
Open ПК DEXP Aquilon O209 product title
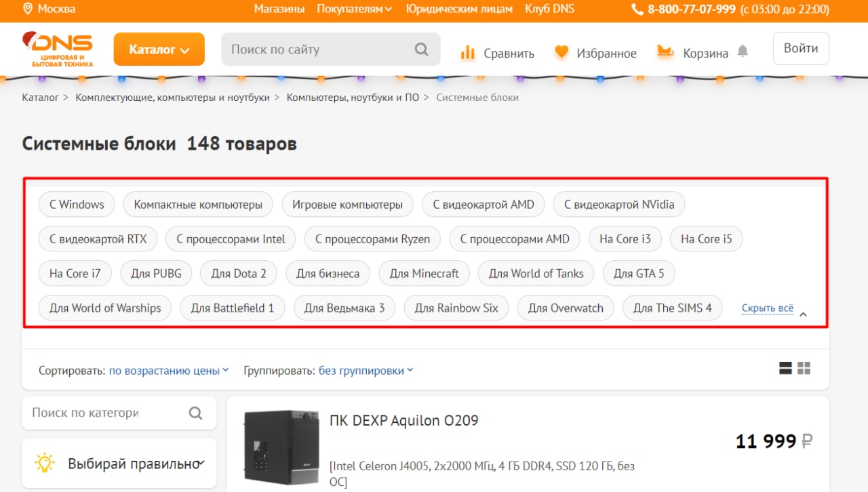[404, 421]
